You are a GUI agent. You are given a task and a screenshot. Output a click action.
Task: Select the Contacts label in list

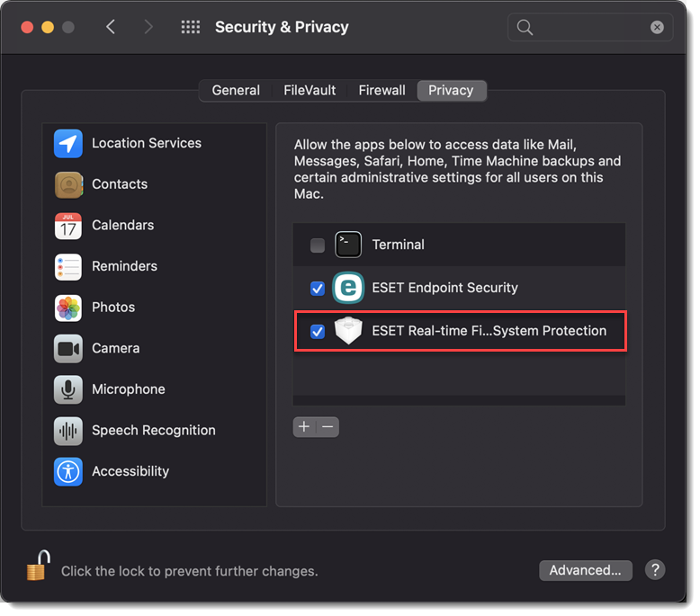click(x=120, y=184)
